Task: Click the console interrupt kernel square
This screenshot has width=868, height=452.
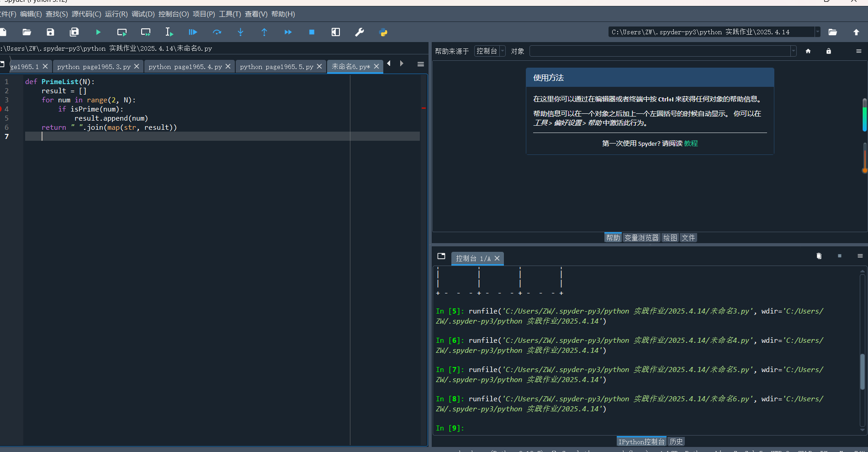Action: (839, 256)
